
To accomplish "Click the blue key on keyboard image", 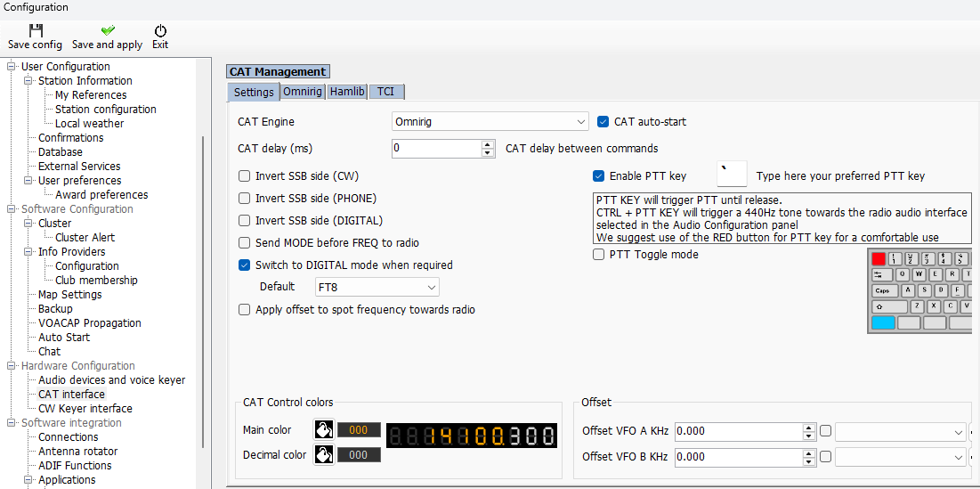I will point(884,322).
